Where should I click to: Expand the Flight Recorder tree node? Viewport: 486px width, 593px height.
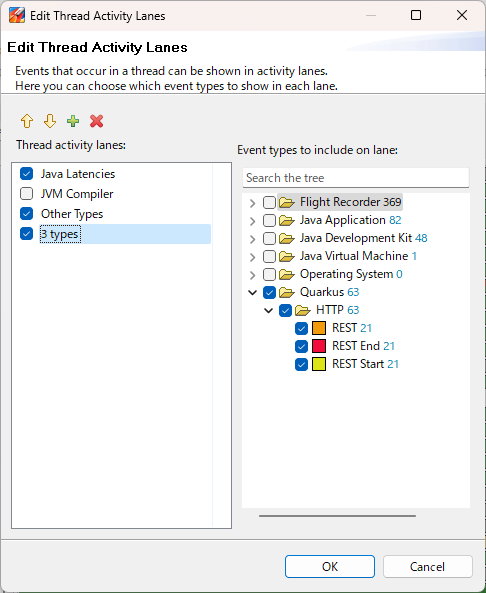[x=253, y=203]
